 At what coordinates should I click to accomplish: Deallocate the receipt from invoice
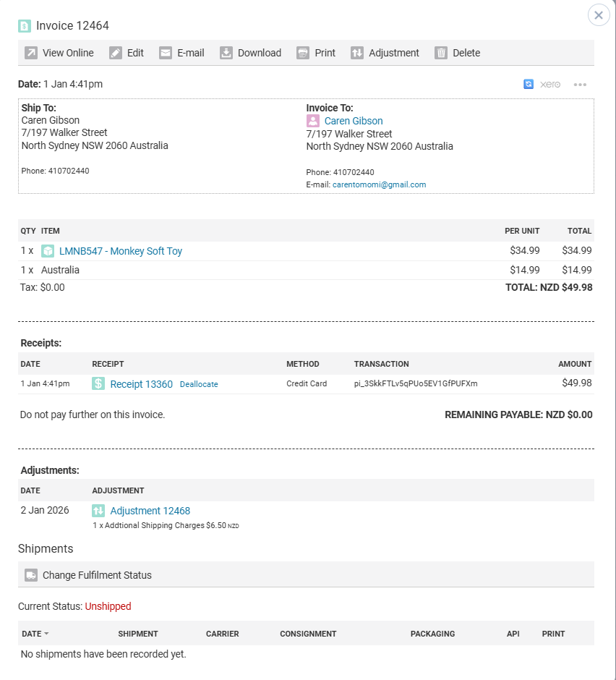(199, 385)
